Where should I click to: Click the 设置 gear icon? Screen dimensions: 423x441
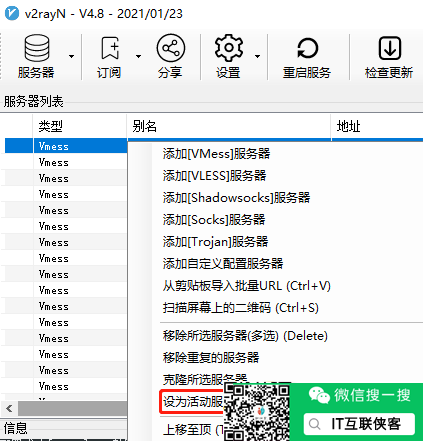click(x=229, y=48)
